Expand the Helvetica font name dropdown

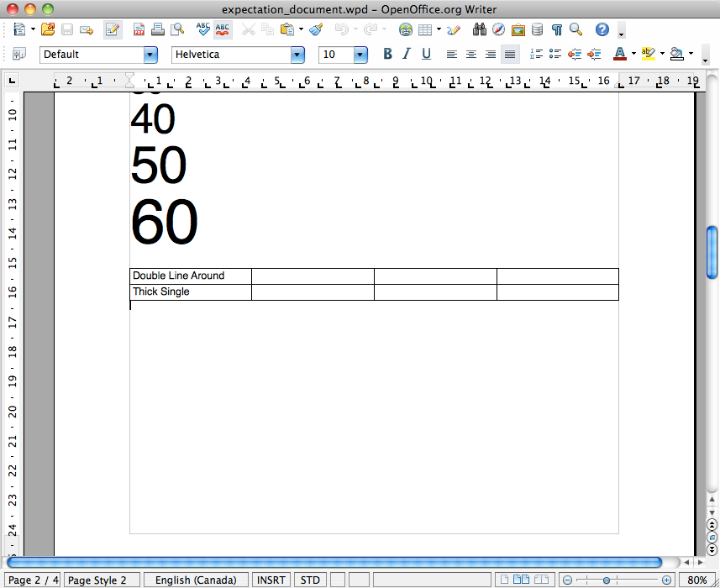click(297, 55)
